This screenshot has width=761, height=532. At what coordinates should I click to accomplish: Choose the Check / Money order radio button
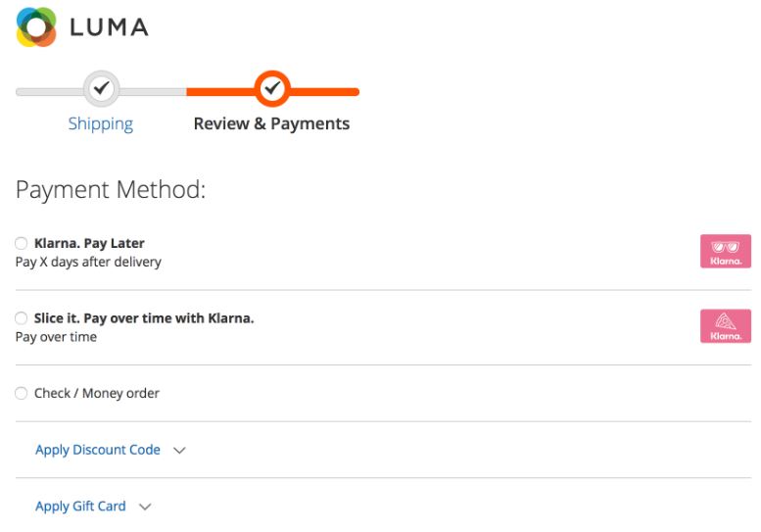[22, 393]
